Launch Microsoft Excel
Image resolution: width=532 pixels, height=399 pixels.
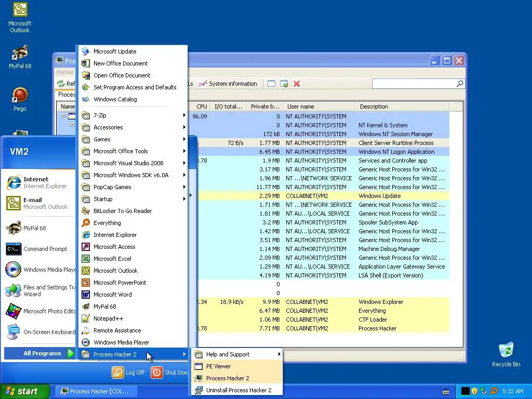tap(134, 259)
